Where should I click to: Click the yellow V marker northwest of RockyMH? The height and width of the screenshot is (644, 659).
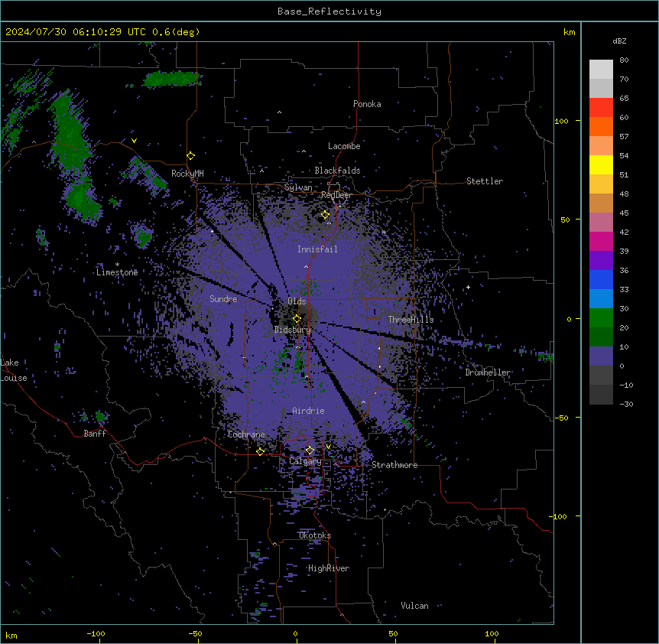tap(134, 141)
